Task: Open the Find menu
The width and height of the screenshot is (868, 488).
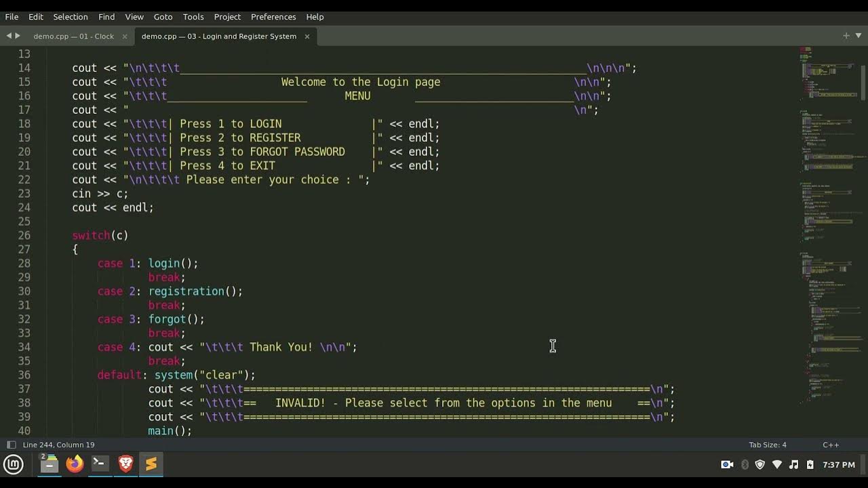Action: 106,16
